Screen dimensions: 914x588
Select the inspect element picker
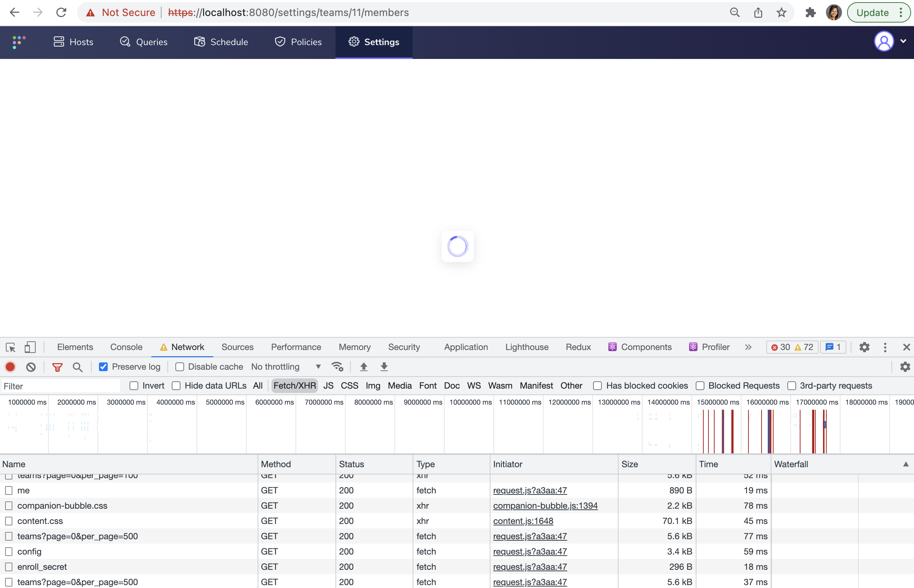[x=10, y=347]
